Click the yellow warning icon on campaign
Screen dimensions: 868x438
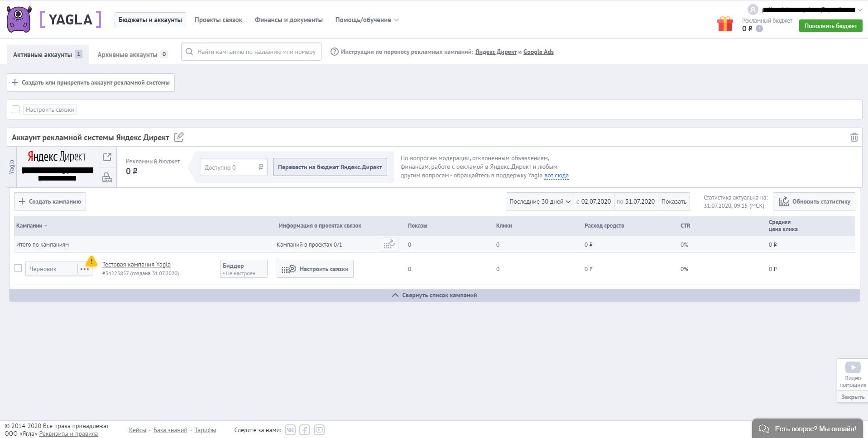[x=91, y=261]
